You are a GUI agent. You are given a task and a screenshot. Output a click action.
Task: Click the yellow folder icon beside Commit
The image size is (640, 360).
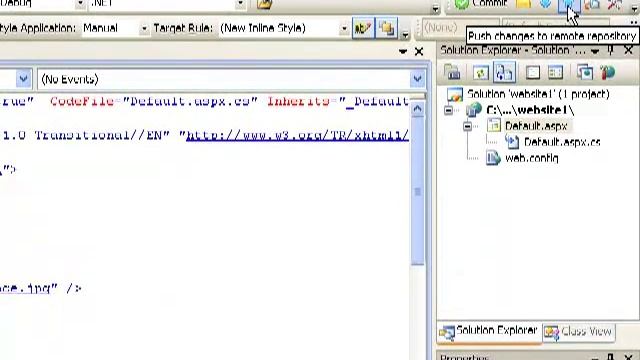click(x=524, y=4)
